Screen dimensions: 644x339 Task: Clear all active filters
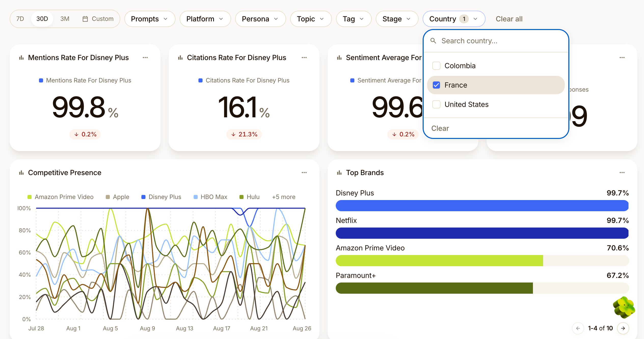tap(509, 19)
